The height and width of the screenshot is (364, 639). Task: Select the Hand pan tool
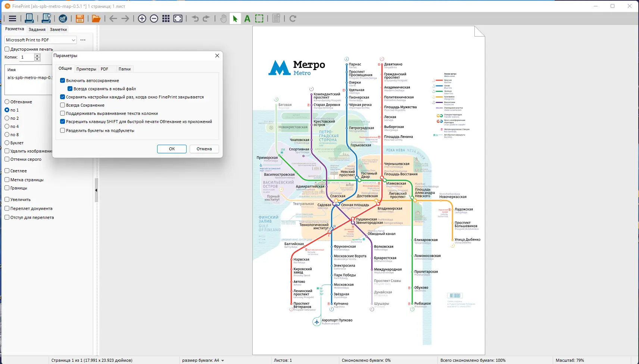[223, 19]
